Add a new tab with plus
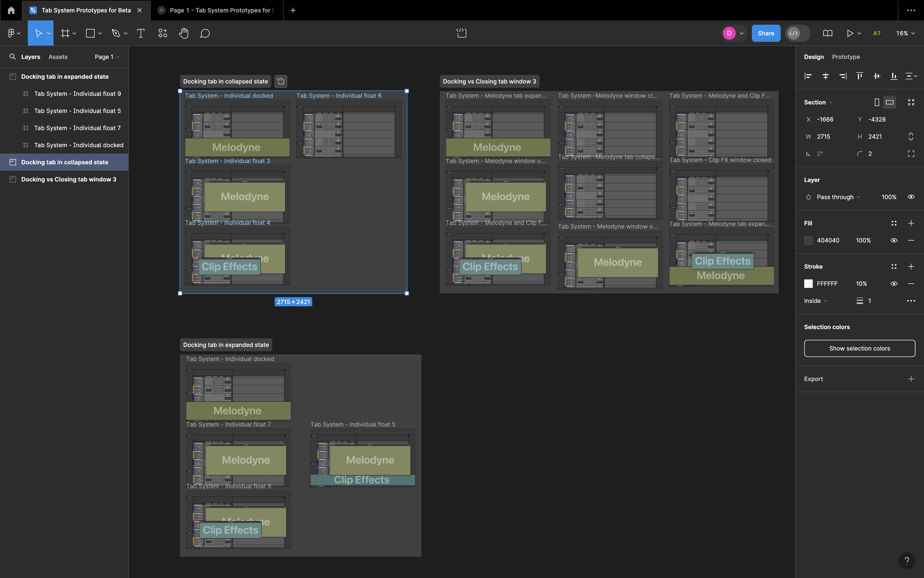This screenshot has height=578, width=924. pos(293,10)
